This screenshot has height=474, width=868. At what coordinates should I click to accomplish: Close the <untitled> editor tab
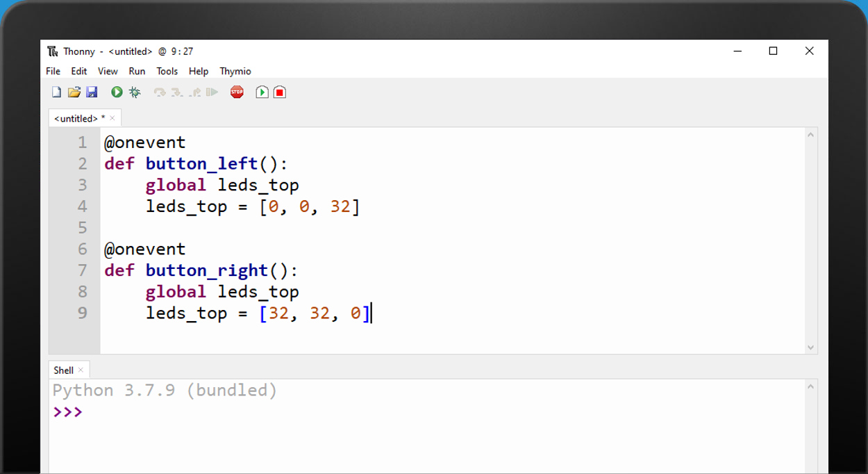coord(112,119)
